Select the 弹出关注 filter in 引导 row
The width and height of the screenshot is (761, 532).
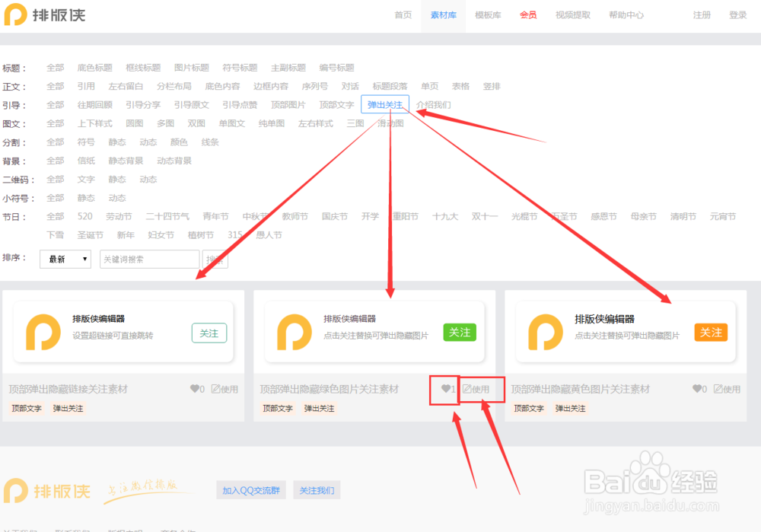click(385, 105)
